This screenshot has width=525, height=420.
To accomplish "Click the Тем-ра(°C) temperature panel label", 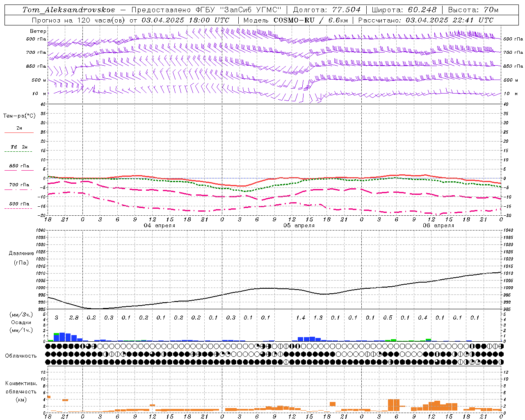I will tap(19, 116).
